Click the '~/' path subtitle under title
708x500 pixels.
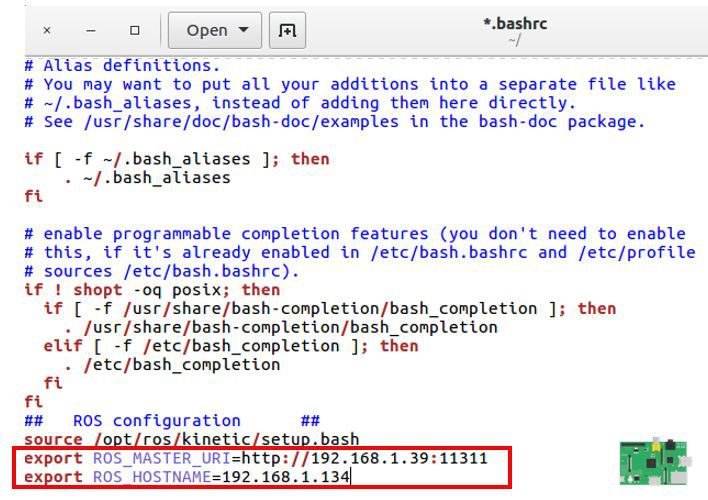tap(515, 41)
